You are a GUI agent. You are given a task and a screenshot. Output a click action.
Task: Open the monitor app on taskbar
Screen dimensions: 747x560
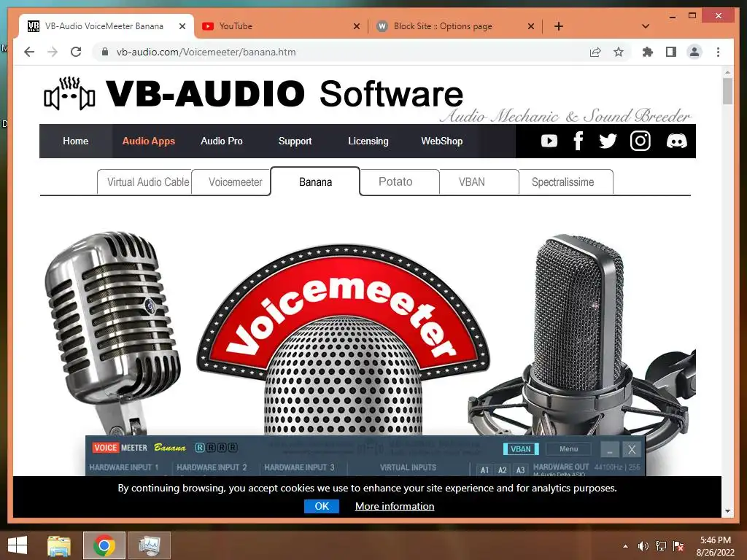pos(150,545)
